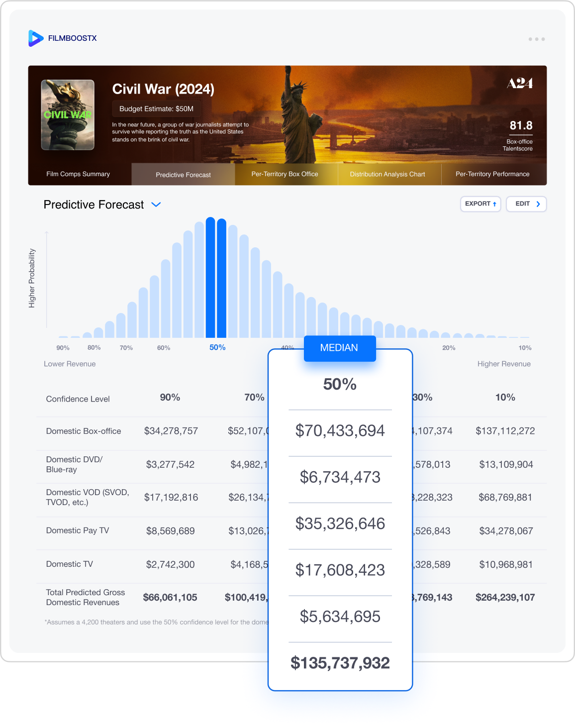575x728 pixels.
Task: Switch to Film Comps Summary tab
Action: click(78, 174)
